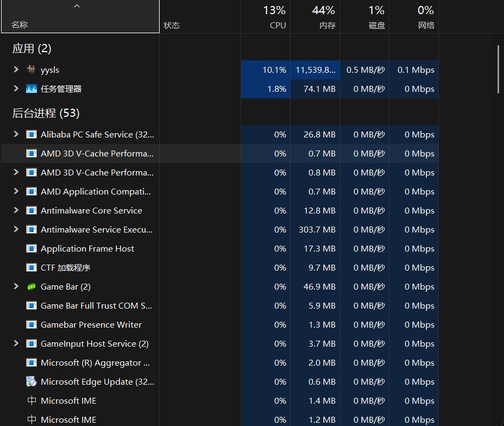Click the Microsoft IME icon

pos(31,400)
